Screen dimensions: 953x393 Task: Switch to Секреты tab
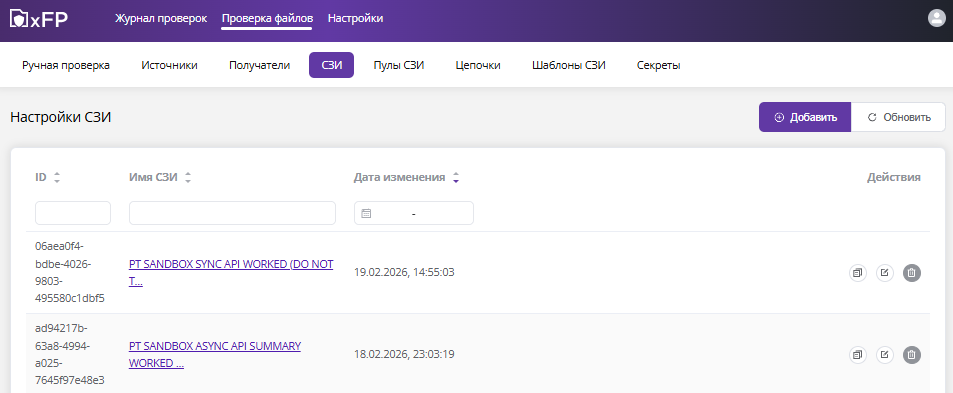coord(659,65)
